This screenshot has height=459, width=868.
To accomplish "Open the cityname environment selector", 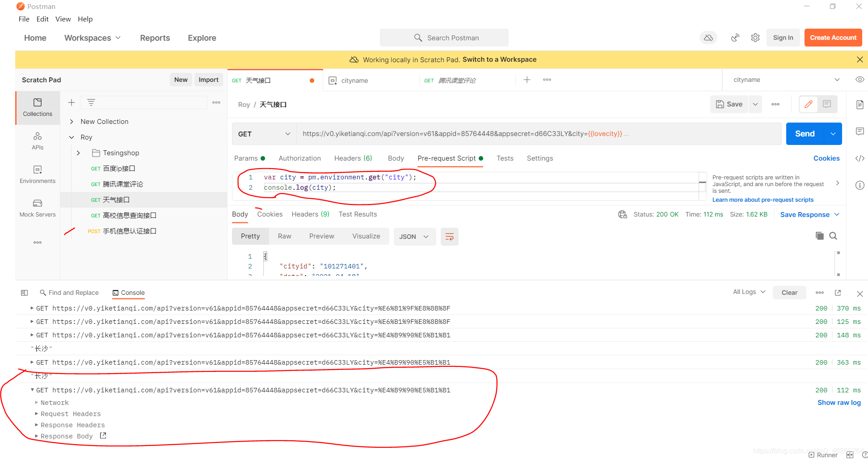I will [786, 80].
